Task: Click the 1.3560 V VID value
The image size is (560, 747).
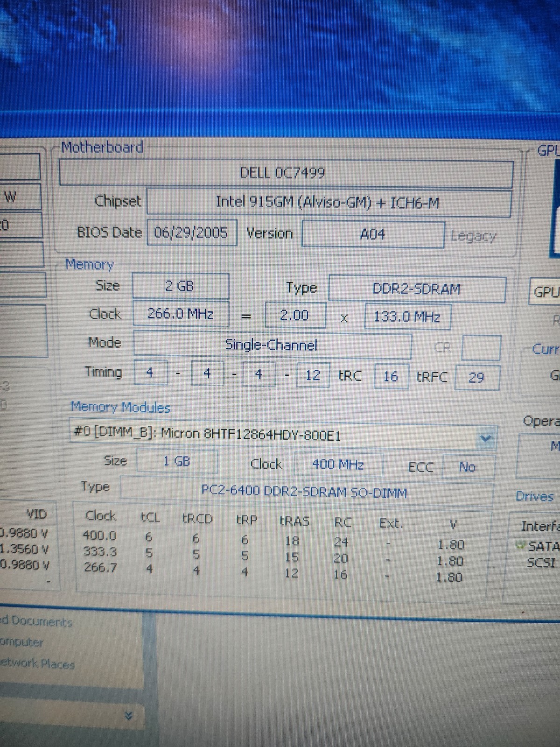Action: pos(24,549)
